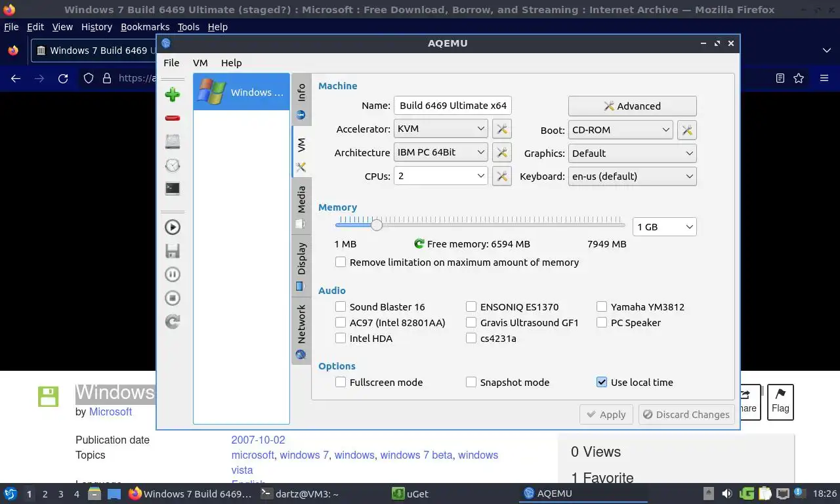Refresh free memory with green icon
This screenshot has width=840, height=504.
(x=419, y=244)
